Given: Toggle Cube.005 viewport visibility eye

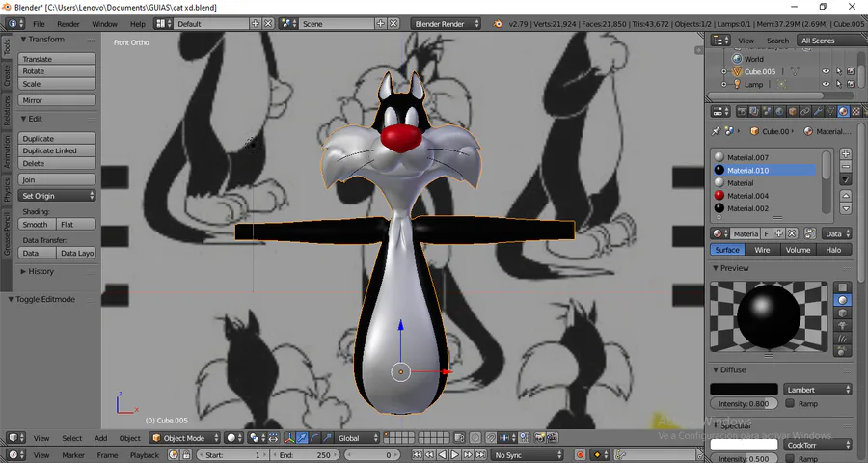Looking at the screenshot, I should 826,71.
